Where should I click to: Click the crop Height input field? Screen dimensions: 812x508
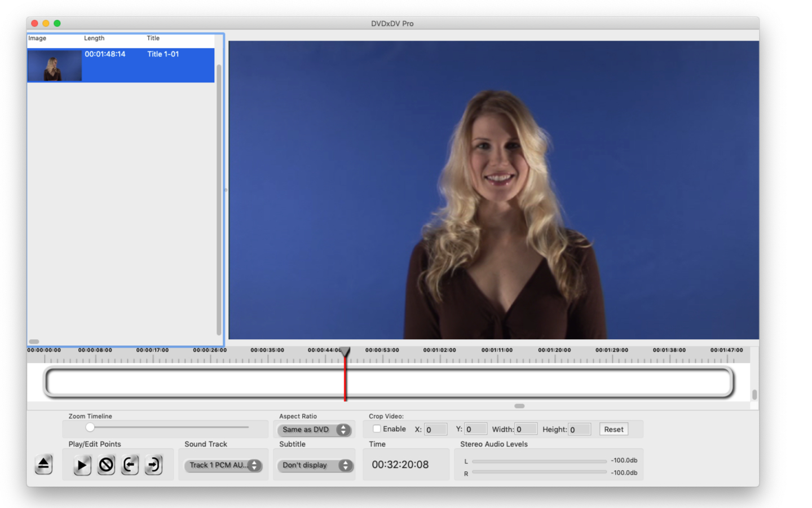(x=579, y=430)
